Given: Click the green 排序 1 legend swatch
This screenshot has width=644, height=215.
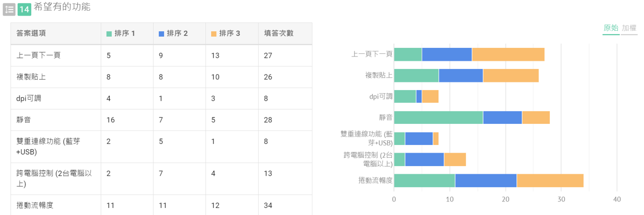Looking at the screenshot, I should click(x=109, y=34).
